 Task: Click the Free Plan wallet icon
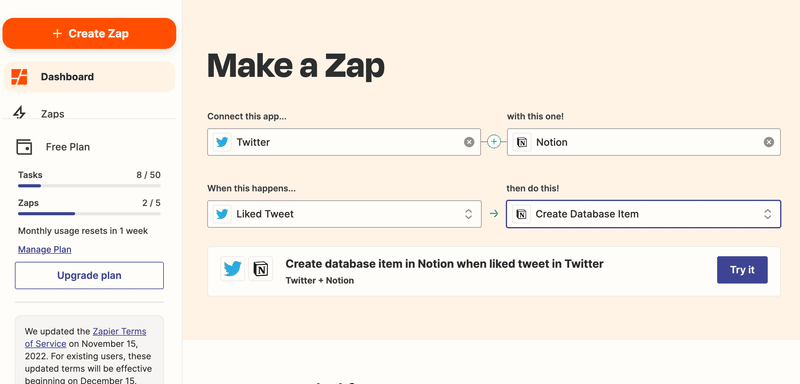click(24, 147)
